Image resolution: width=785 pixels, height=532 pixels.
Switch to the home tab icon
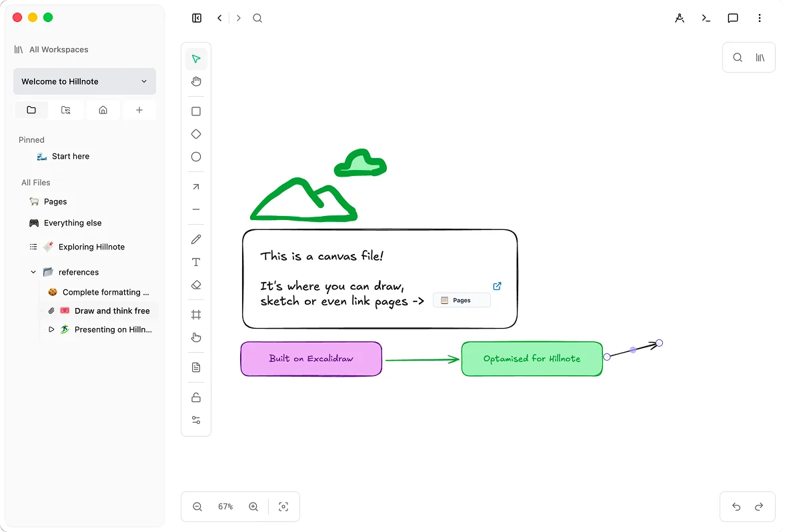[x=103, y=110]
